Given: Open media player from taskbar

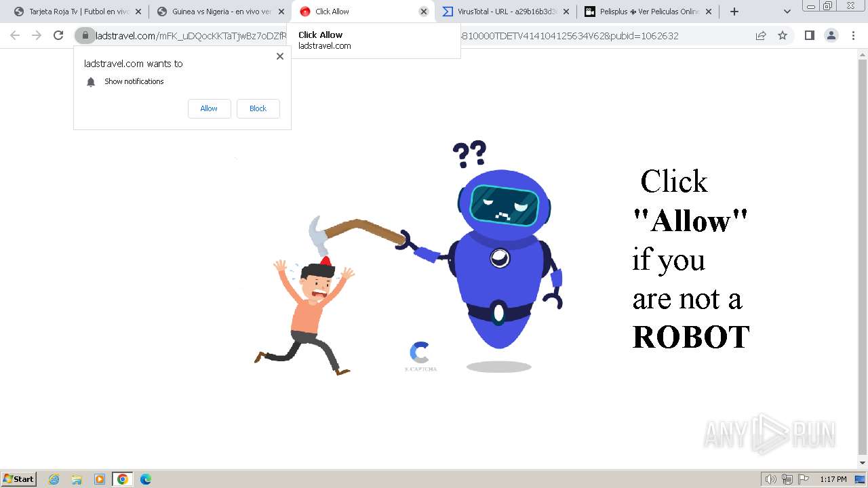Looking at the screenshot, I should (x=100, y=479).
